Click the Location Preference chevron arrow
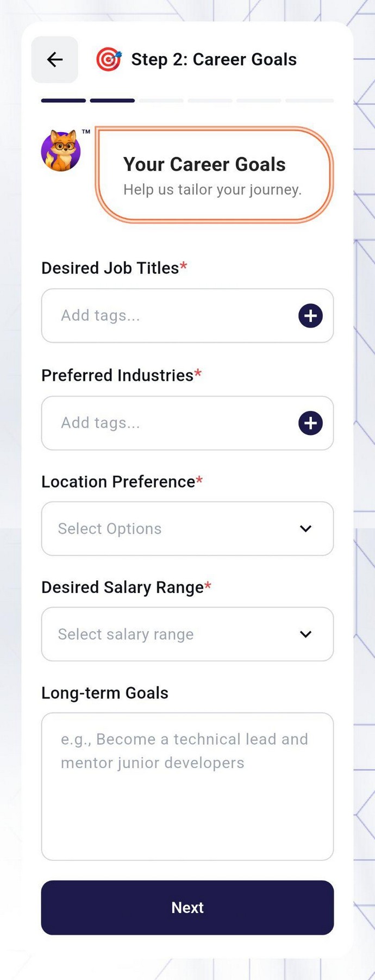This screenshot has width=375, height=980. click(305, 529)
